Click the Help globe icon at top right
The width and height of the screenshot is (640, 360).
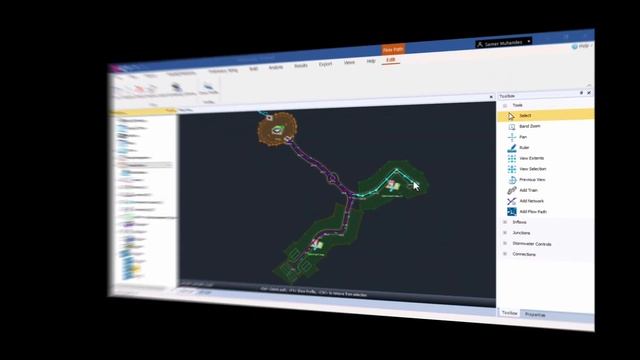point(575,47)
